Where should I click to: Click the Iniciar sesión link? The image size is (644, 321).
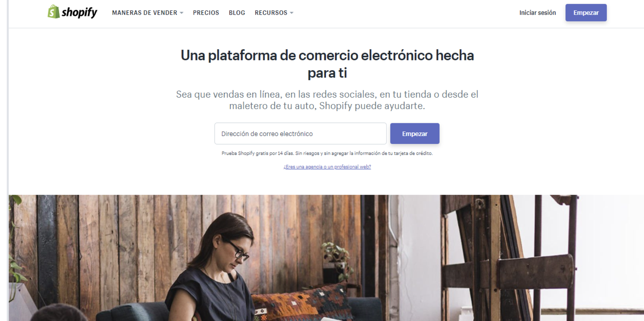pos(537,13)
